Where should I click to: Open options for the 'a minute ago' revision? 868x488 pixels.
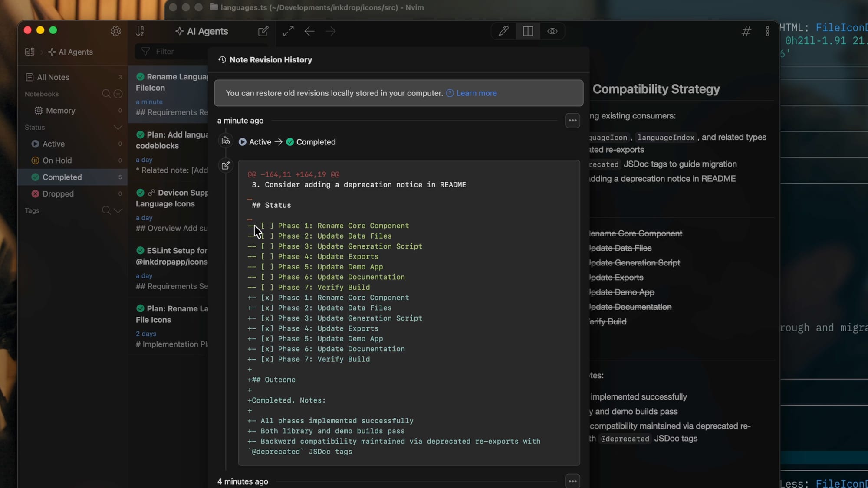coord(572,121)
